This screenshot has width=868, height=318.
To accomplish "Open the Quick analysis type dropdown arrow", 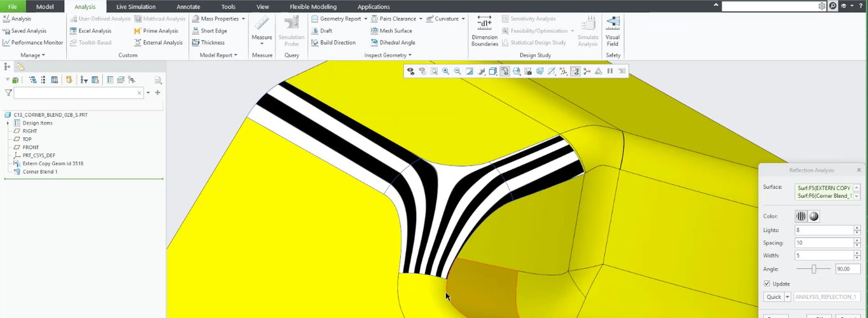I will tap(788, 297).
